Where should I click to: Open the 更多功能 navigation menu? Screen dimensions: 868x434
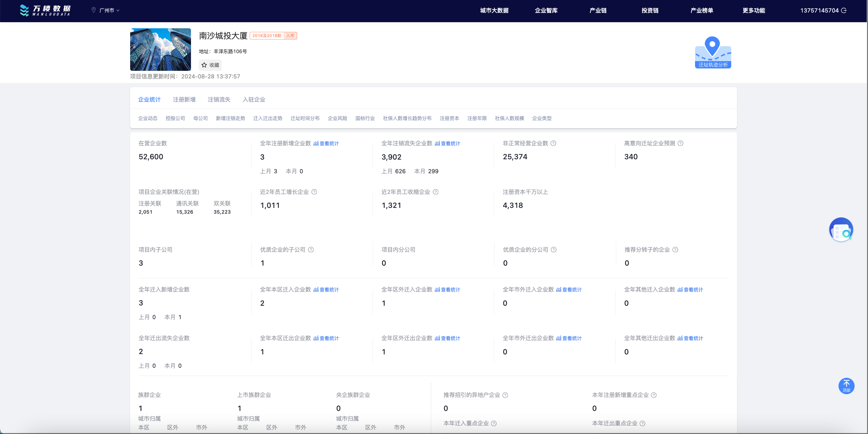pos(753,10)
